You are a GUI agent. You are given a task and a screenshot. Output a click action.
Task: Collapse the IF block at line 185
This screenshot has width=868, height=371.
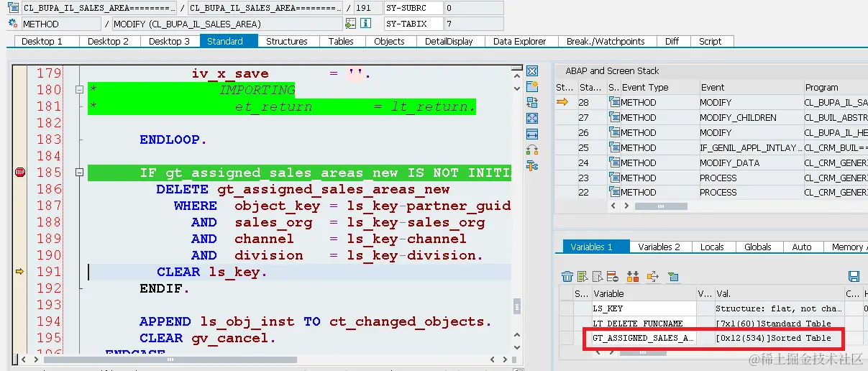click(79, 173)
